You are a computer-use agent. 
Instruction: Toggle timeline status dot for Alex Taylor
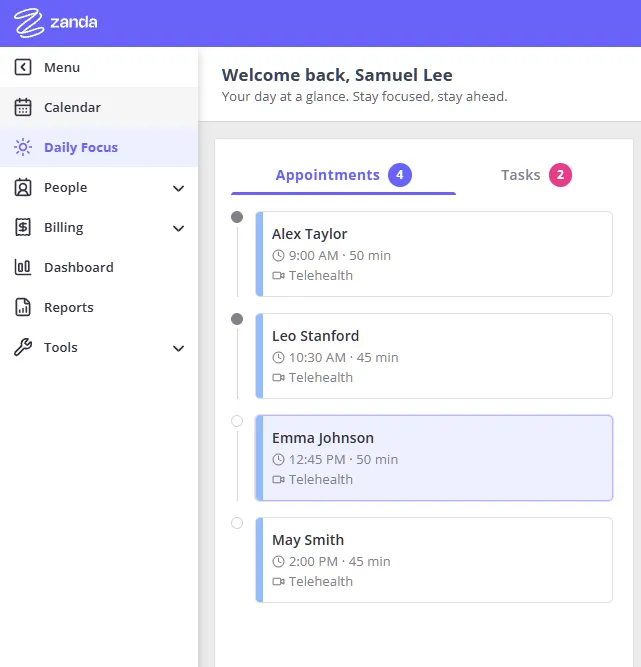pyautogui.click(x=237, y=217)
